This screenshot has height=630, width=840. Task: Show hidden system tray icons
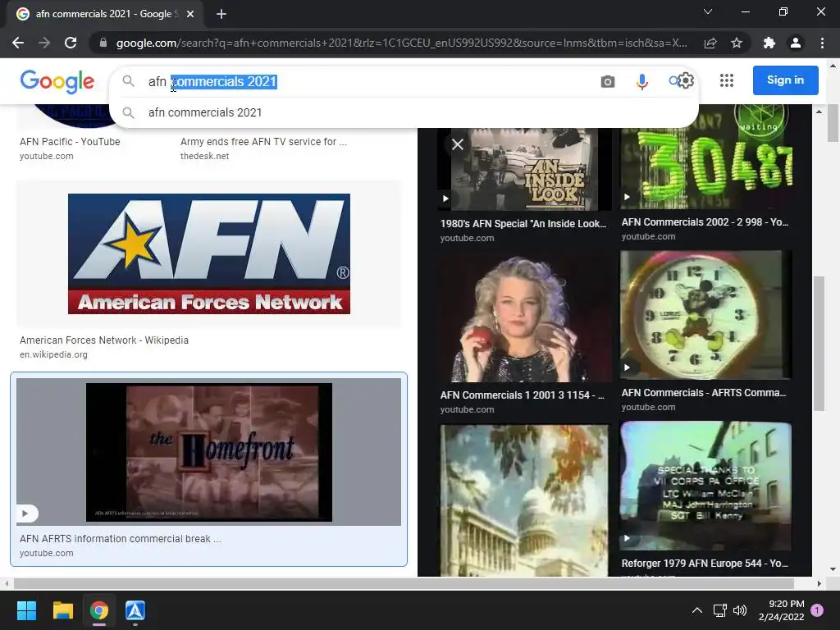[x=697, y=610]
